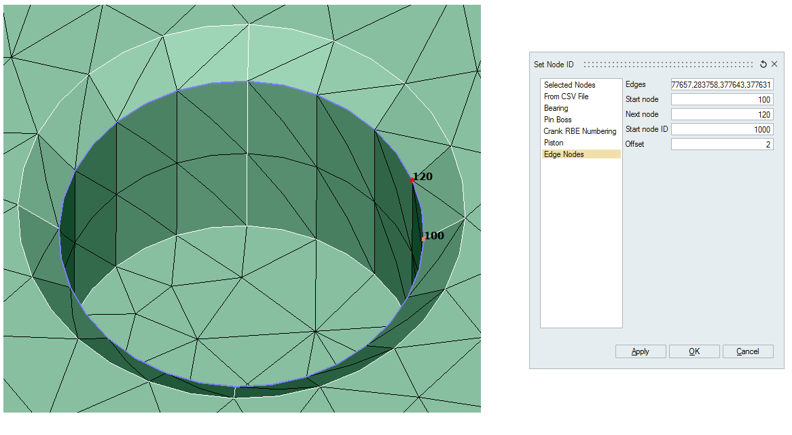The height and width of the screenshot is (435, 792).
Task: Focus the Offset value field
Action: (x=721, y=145)
